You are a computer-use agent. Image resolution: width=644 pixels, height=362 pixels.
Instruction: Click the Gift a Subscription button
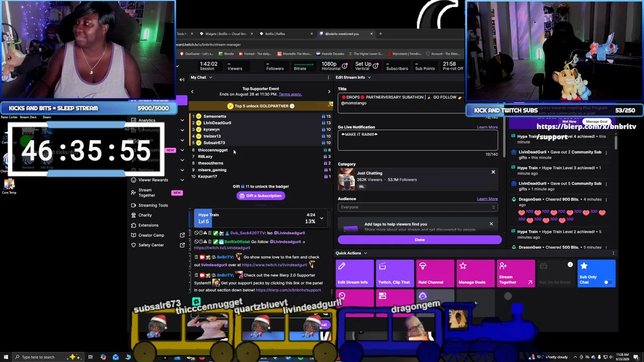pos(261,196)
